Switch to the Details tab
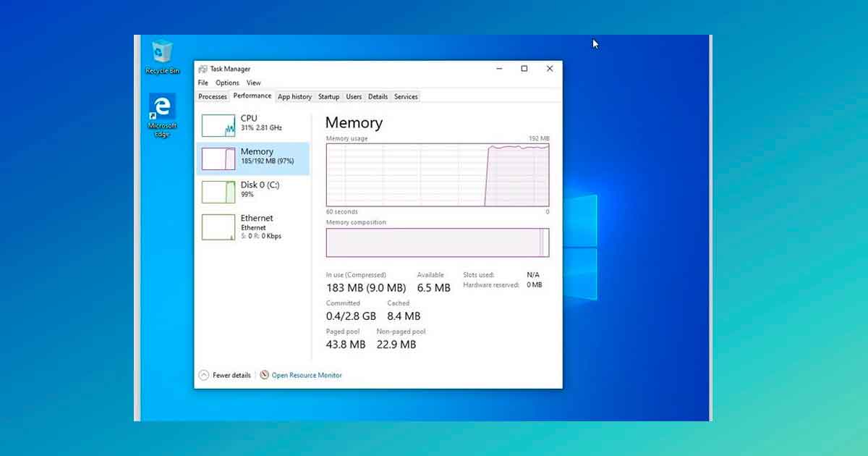 coord(378,97)
